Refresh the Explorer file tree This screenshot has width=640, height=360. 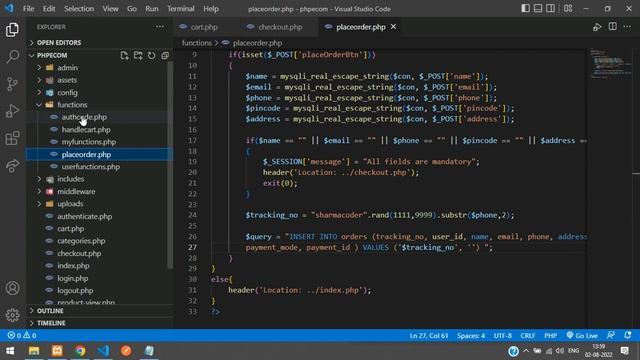[151, 55]
